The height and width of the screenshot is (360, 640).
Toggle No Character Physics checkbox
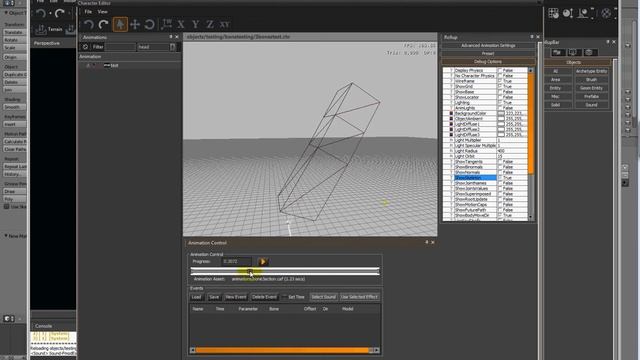[x=500, y=76]
